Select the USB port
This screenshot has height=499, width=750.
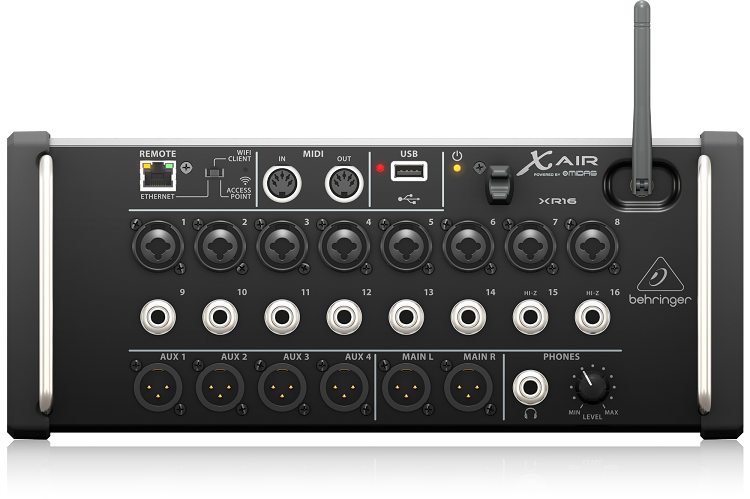point(407,173)
